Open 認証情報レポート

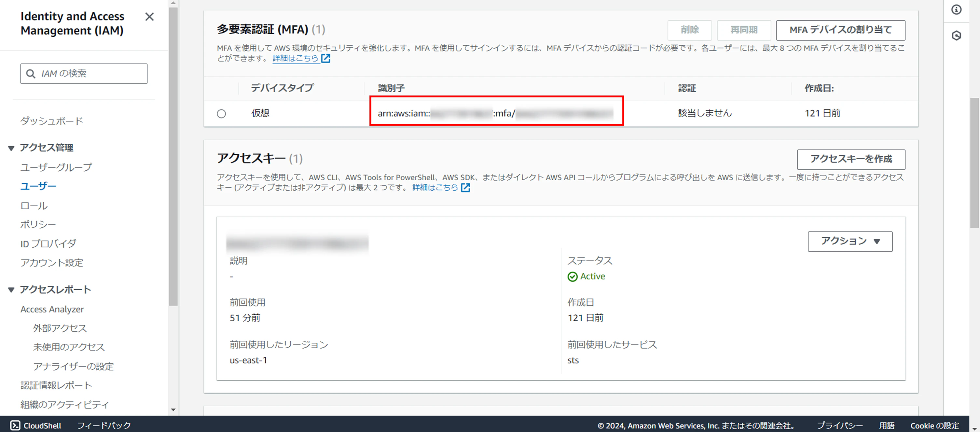[56, 385]
